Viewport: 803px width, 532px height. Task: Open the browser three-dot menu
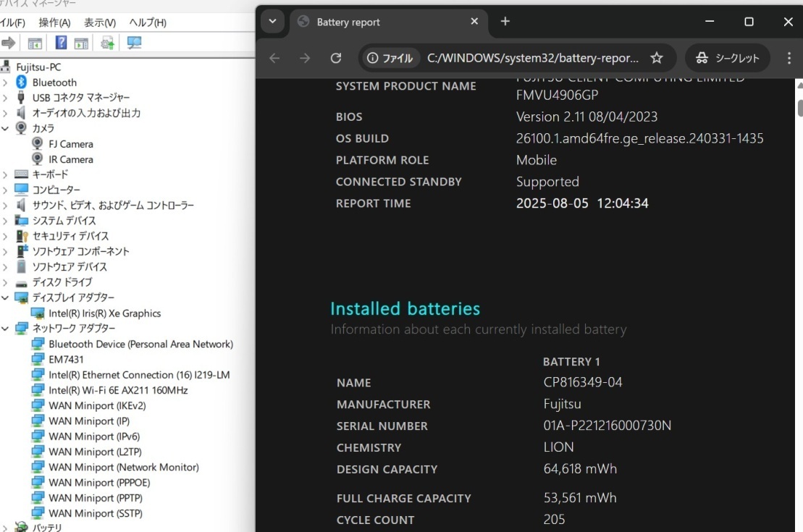pos(789,58)
